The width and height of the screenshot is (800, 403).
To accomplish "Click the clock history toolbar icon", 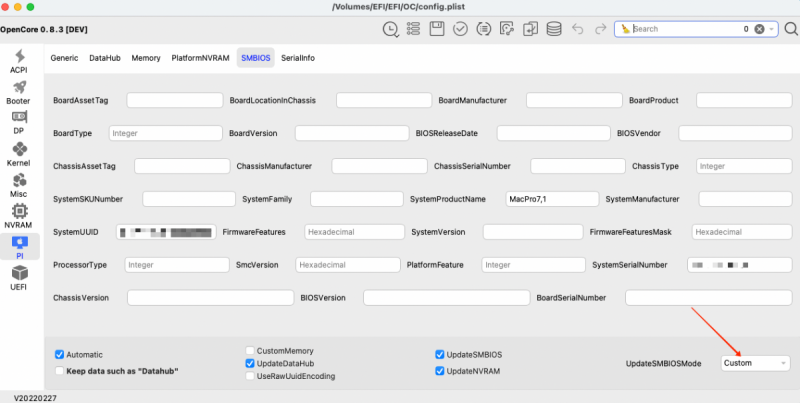I will (390, 29).
